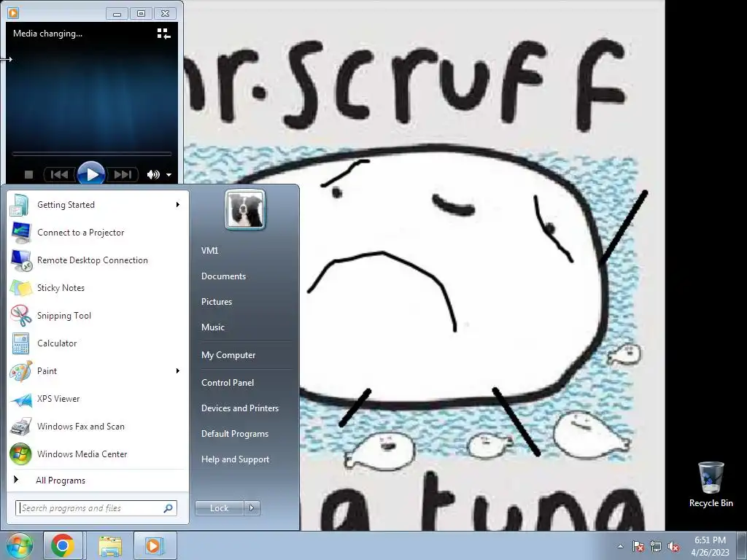Click the Windows Media Center icon
The height and width of the screenshot is (560, 747).
[20, 454]
